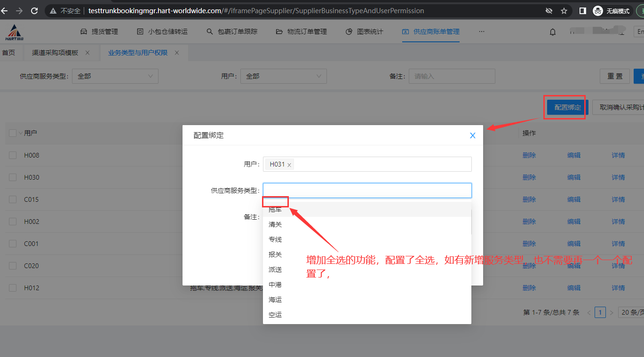Reload the page with browser refresh icon
The image size is (644, 357).
[x=34, y=10]
